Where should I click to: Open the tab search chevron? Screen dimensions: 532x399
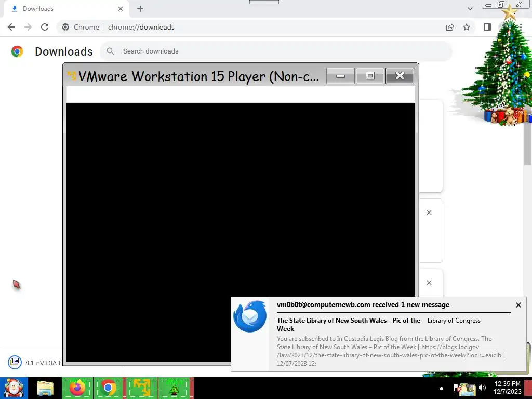[x=470, y=9]
